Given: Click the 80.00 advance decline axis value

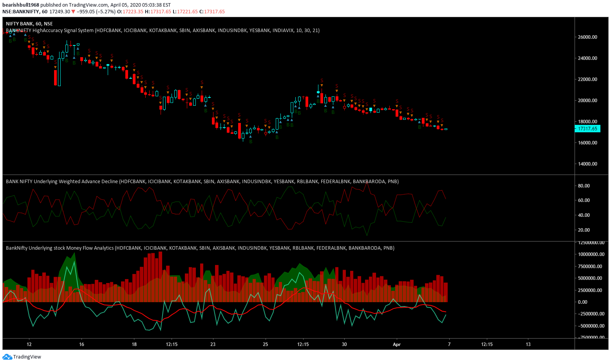Looking at the screenshot, I should (x=584, y=186).
